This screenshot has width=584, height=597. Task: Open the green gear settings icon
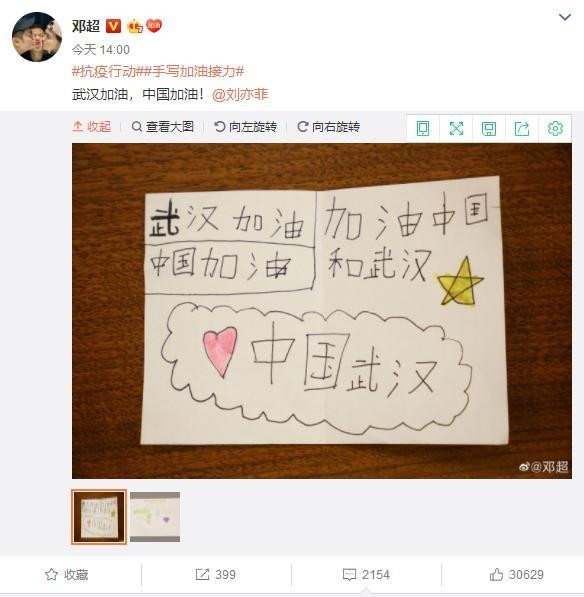(x=555, y=128)
